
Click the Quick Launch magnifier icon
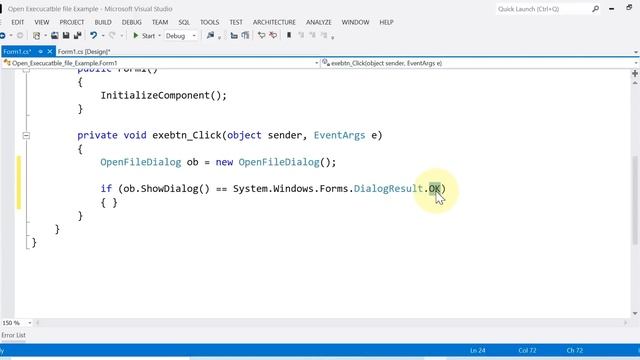point(596,9)
